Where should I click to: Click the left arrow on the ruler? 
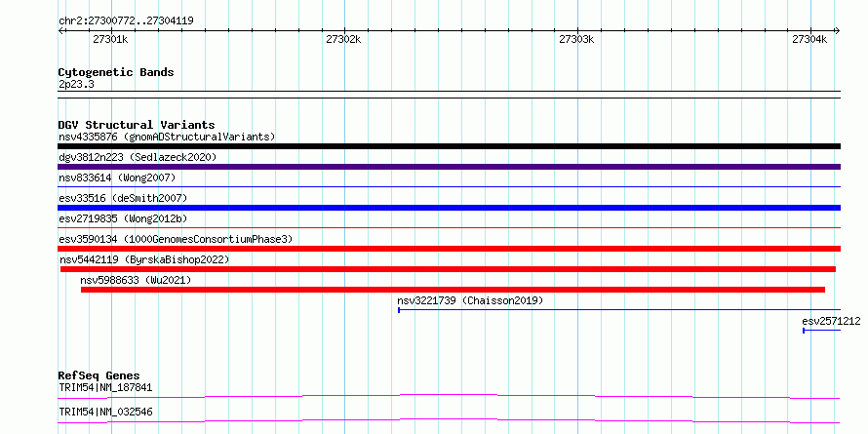click(60, 30)
